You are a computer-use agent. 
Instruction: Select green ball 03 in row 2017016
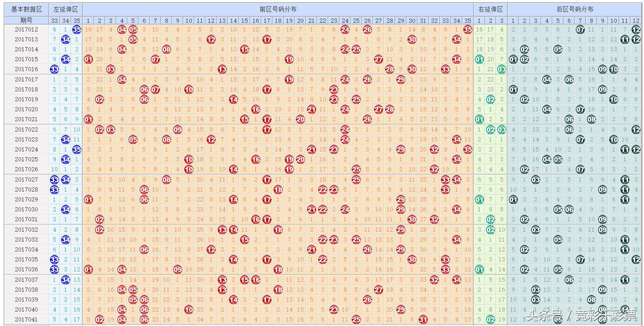click(501, 69)
